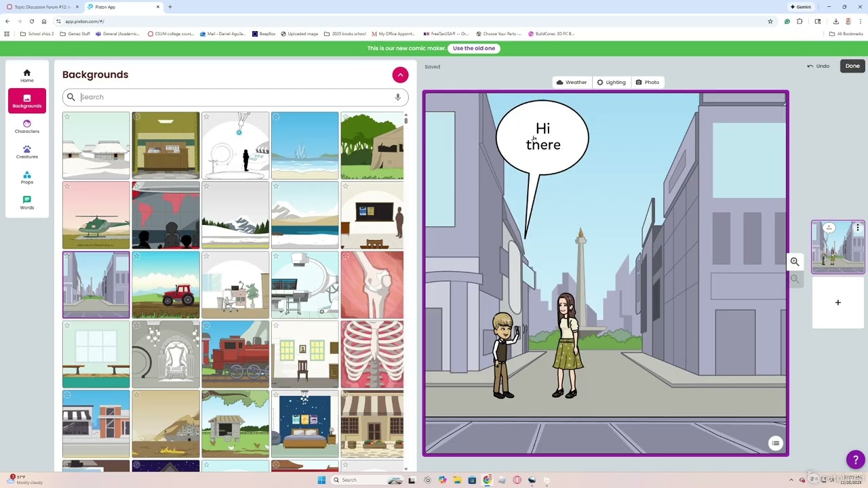
Task: Choose the world map newsroom background
Action: 165,216
